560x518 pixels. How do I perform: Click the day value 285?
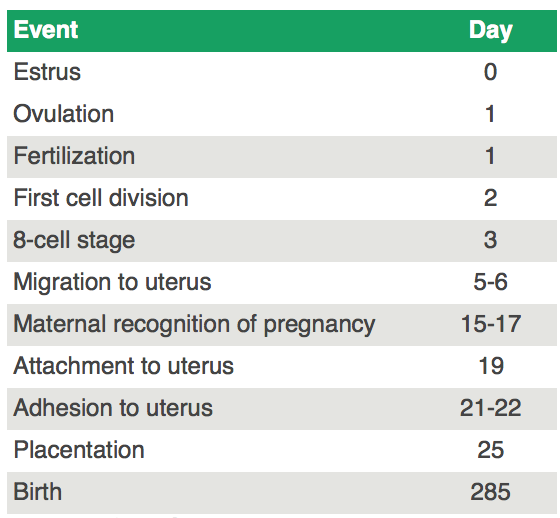(490, 492)
